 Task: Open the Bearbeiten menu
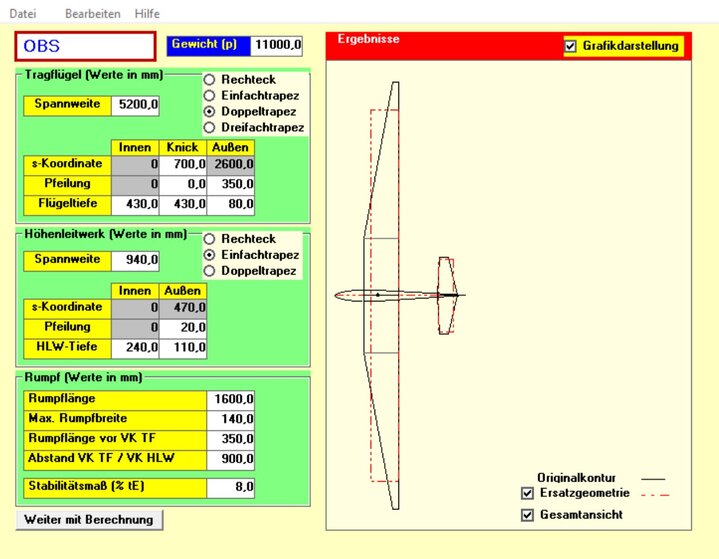click(x=92, y=15)
